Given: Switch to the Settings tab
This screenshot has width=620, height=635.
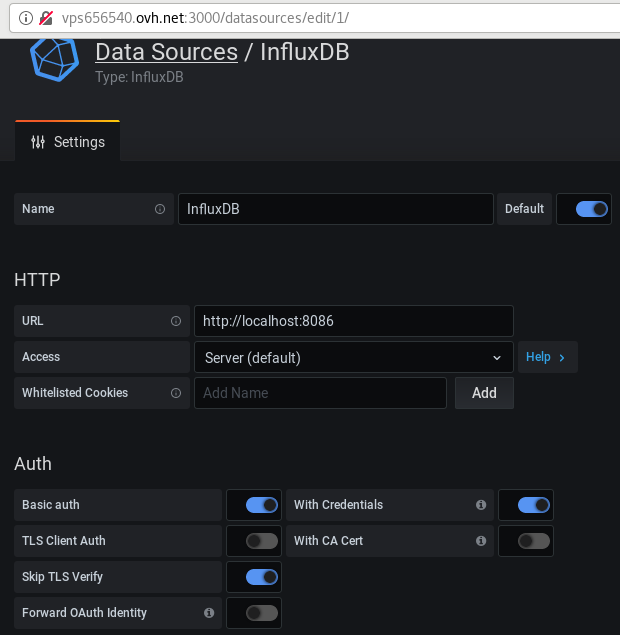Looking at the screenshot, I should tap(67, 142).
